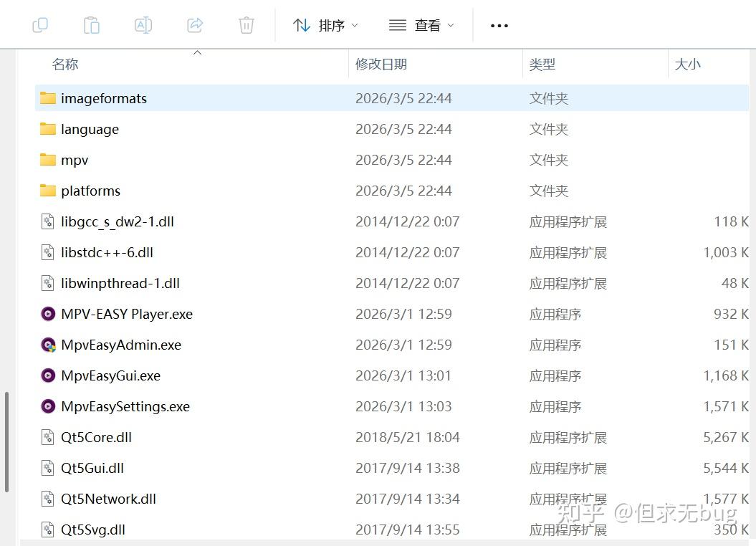Screen dimensions: 756x546
Task: Select the language folder name
Action: point(90,130)
